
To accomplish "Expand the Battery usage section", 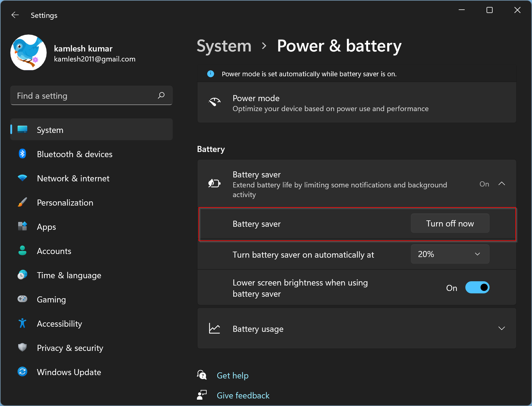I will coord(502,328).
